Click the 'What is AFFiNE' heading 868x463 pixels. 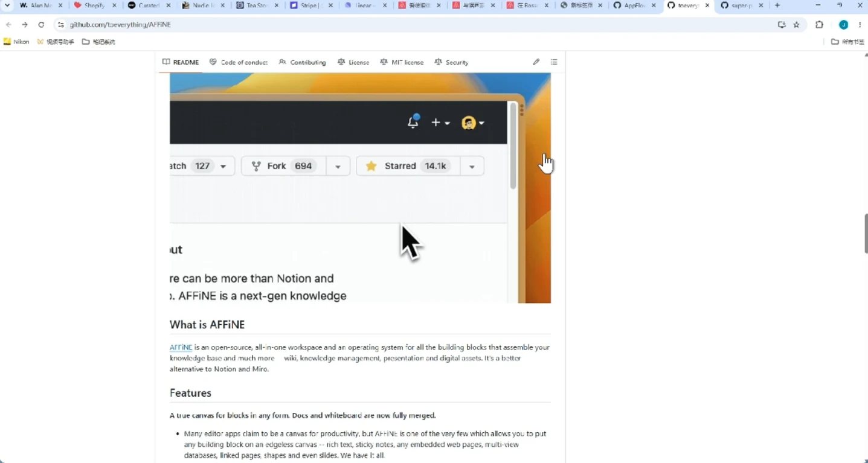(207, 325)
